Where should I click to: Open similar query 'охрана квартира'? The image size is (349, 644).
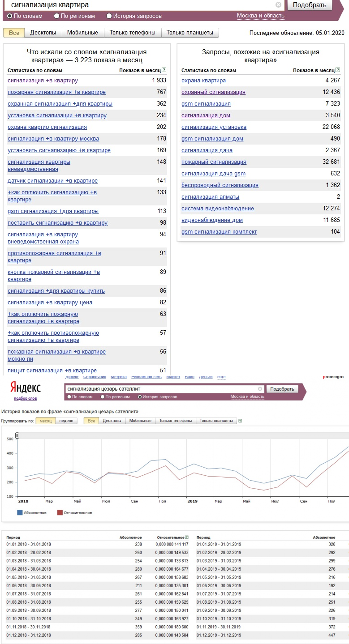click(204, 81)
